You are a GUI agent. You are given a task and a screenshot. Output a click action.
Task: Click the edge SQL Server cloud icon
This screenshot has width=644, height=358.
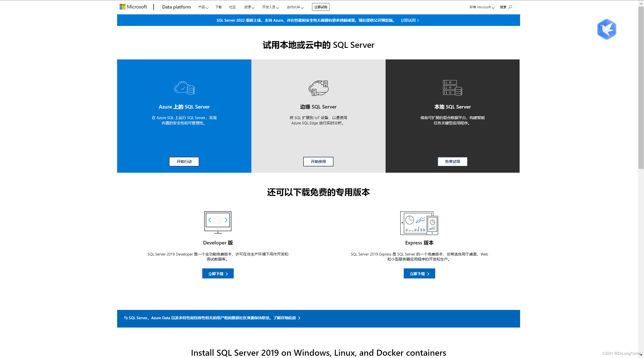pos(318,88)
